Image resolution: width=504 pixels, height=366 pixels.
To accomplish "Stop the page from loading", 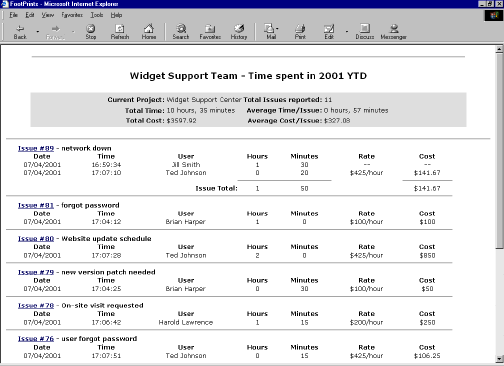I will (91, 32).
